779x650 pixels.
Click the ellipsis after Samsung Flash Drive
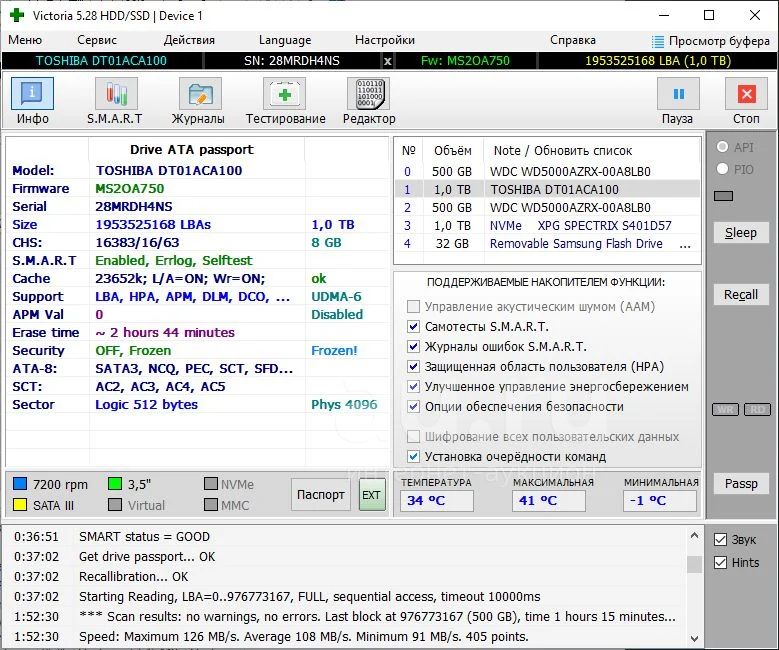[x=685, y=245]
